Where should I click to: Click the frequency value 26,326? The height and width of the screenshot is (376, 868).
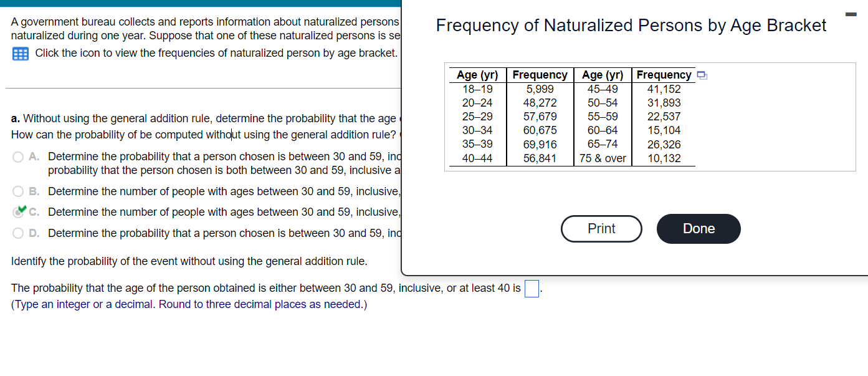point(664,145)
